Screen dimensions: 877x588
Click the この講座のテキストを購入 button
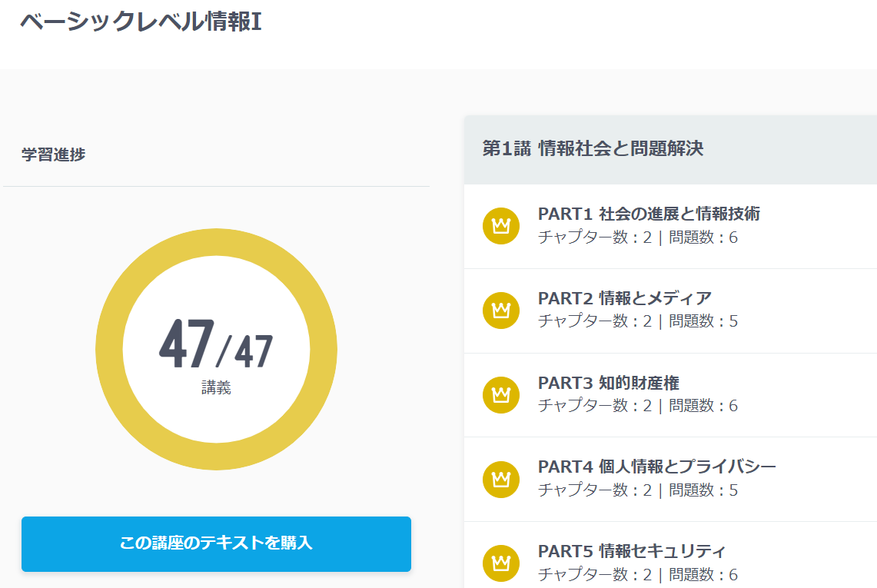(x=217, y=544)
